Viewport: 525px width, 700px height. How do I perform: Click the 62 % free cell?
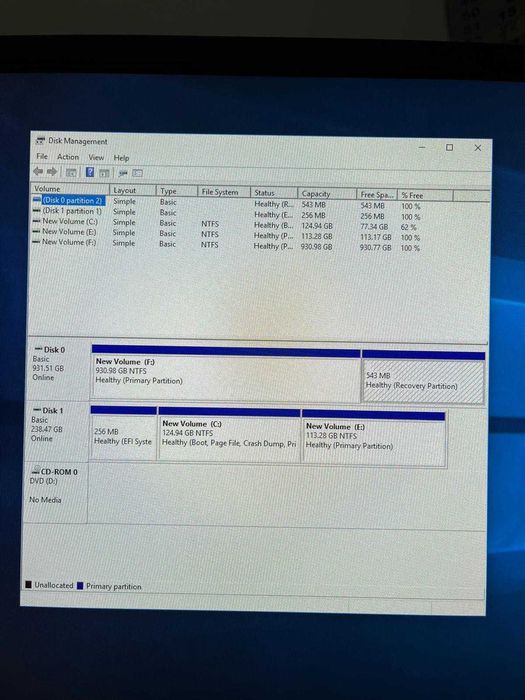pyautogui.click(x=408, y=227)
